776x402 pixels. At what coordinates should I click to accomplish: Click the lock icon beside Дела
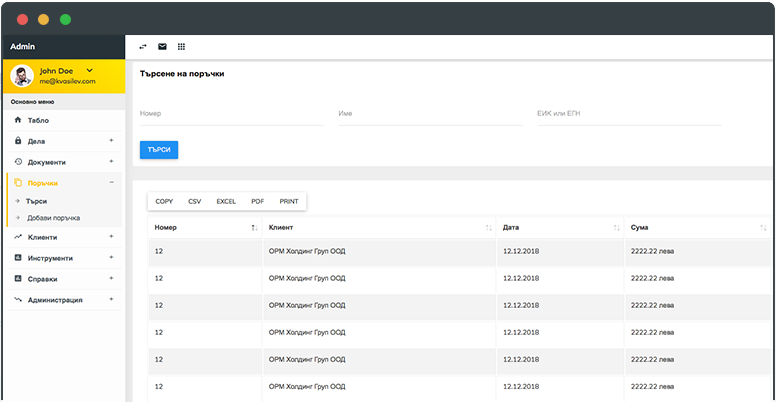click(18, 141)
